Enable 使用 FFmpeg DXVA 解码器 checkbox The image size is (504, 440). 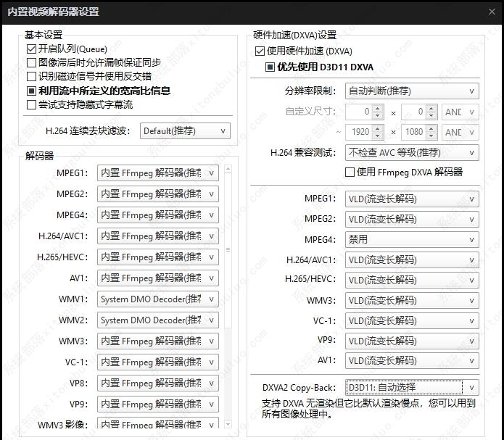tap(350, 173)
